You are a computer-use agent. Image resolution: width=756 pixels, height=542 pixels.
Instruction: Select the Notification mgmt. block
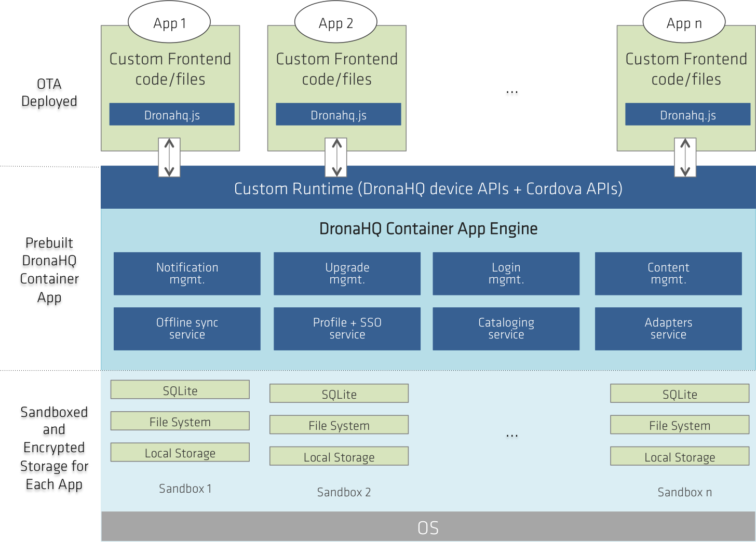(187, 274)
